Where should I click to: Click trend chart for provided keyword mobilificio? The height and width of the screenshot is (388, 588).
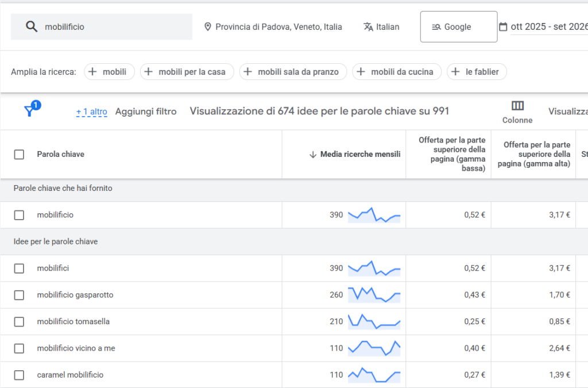374,215
